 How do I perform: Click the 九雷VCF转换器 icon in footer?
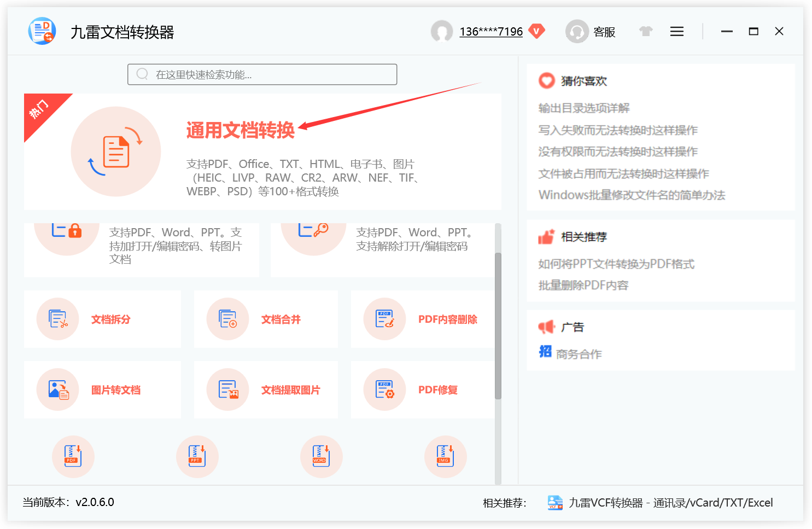(x=555, y=502)
